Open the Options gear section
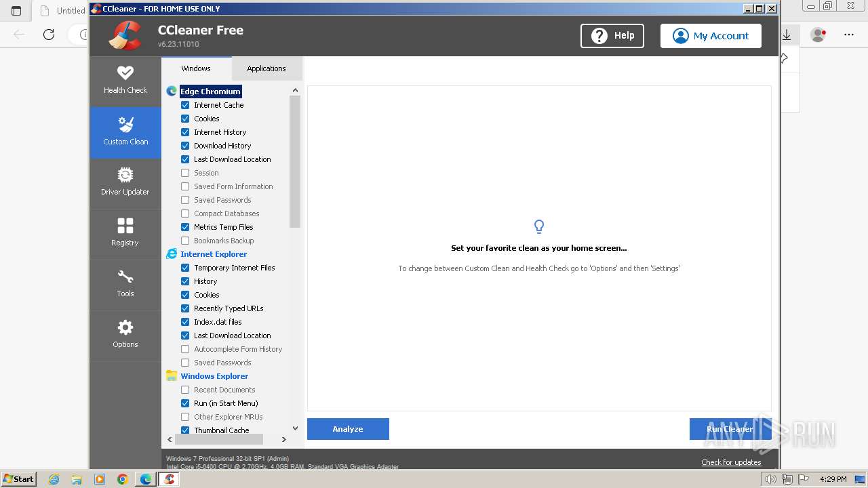Viewport: 868px width, 488px height. [125, 335]
